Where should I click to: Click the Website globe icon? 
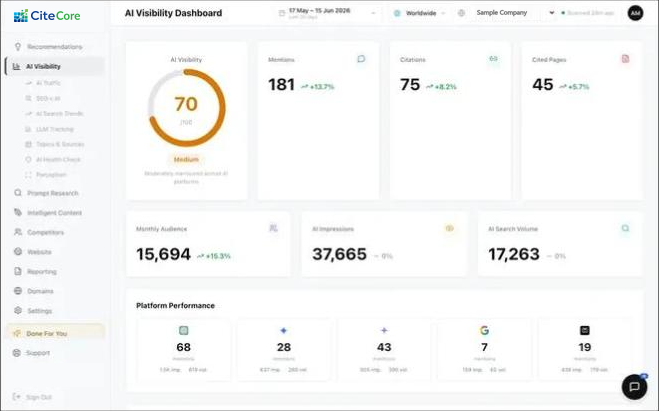point(18,252)
